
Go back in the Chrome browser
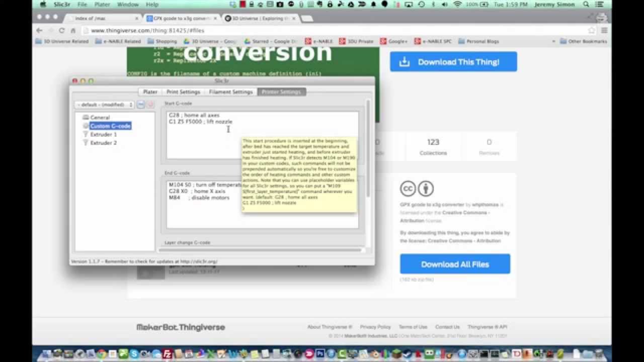point(39,30)
